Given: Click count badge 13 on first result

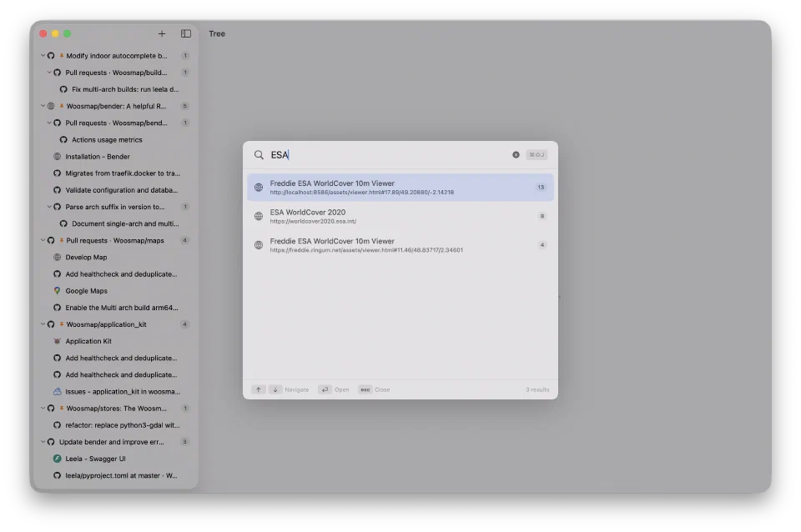Looking at the screenshot, I should pos(541,188).
